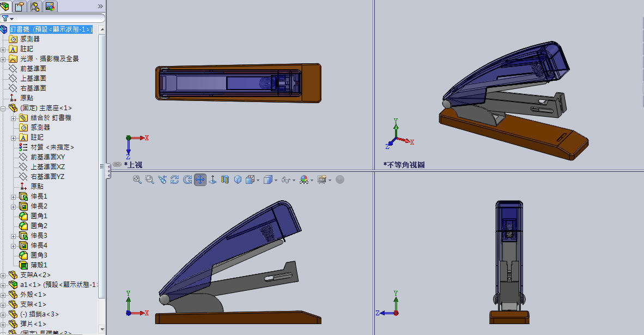Click the Display Style cube icon
The height and width of the screenshot is (335, 644).
(x=268, y=180)
